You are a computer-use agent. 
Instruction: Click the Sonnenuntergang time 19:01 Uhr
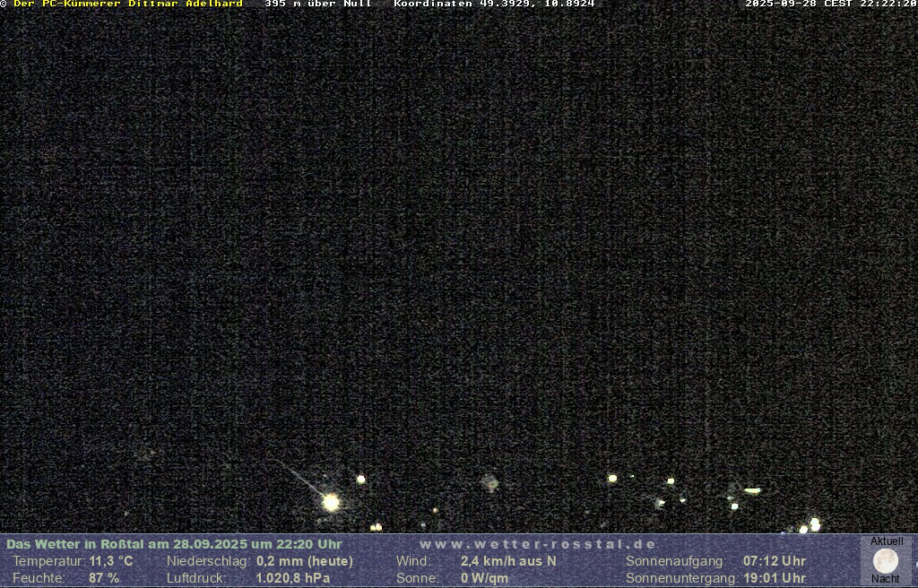point(774,578)
